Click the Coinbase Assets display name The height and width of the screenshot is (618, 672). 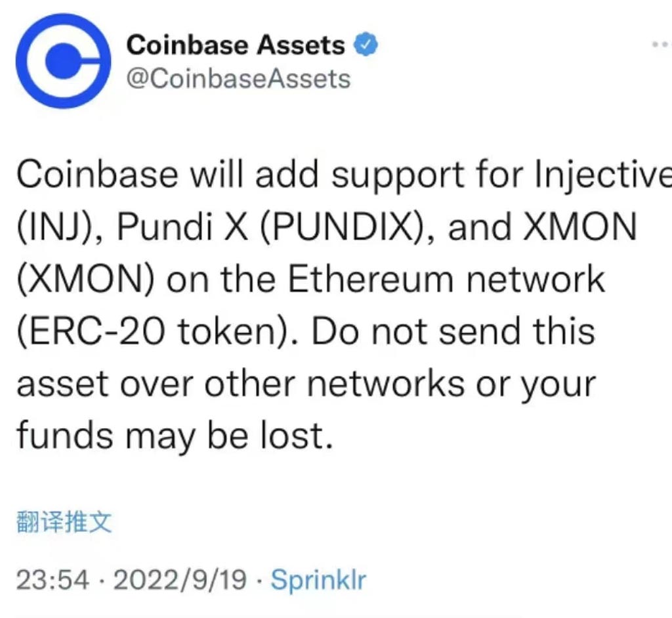[236, 45]
